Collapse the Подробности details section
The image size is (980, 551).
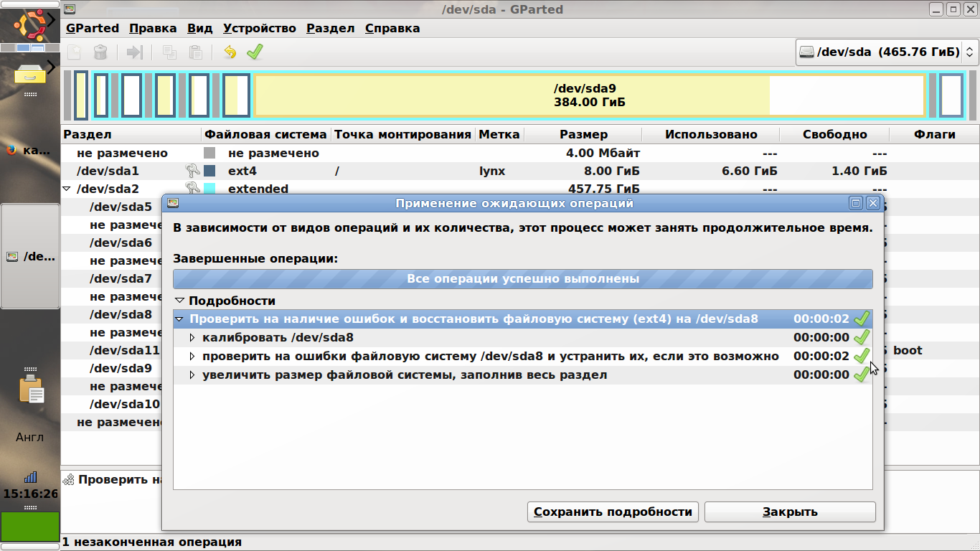(x=179, y=301)
